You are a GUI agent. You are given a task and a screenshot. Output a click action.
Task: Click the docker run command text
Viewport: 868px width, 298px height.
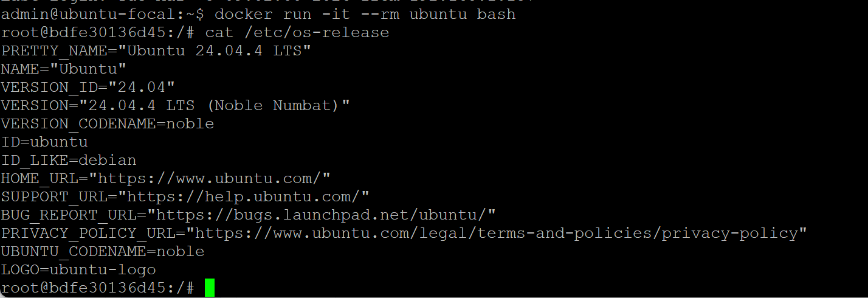(365, 14)
